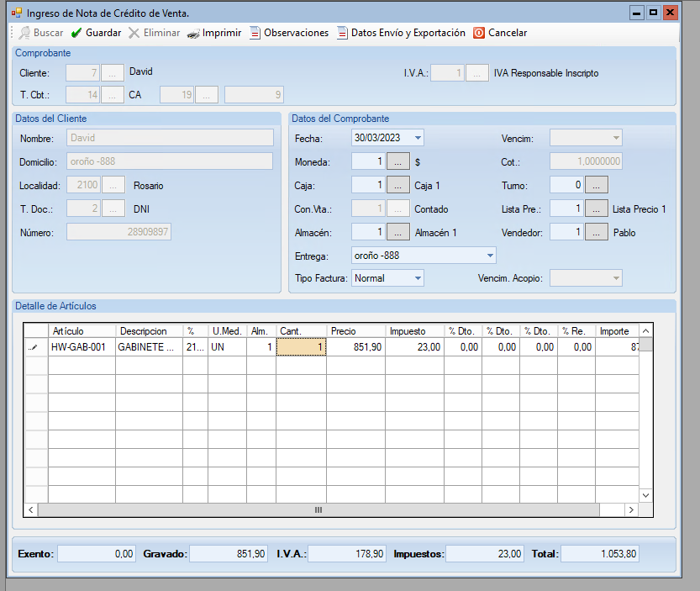The width and height of the screenshot is (700, 591).
Task: Open the Vencim. Acopio dropdown
Action: click(x=616, y=278)
